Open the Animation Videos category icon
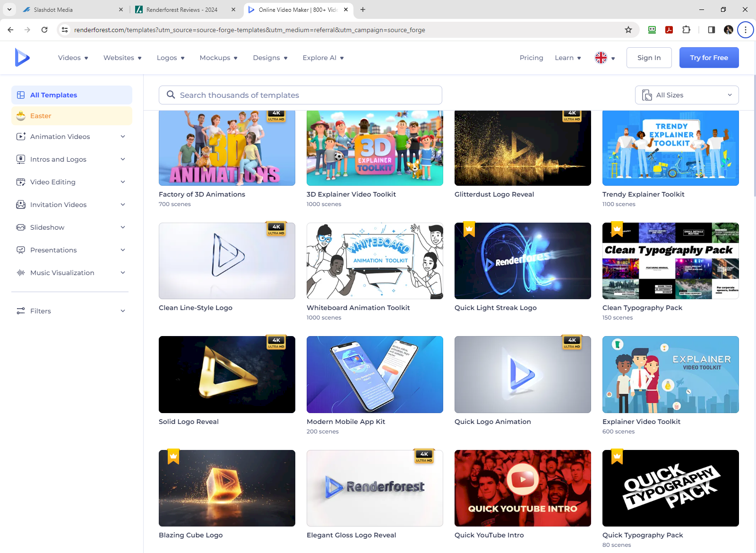Image resolution: width=756 pixels, height=553 pixels. click(21, 136)
